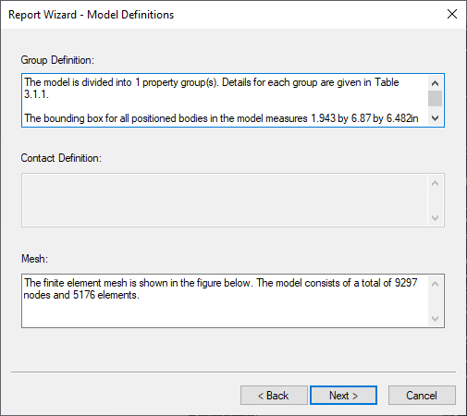The height and width of the screenshot is (416, 467).
Task: Place cursor on the "3.1.1." text line
Action: coord(36,95)
